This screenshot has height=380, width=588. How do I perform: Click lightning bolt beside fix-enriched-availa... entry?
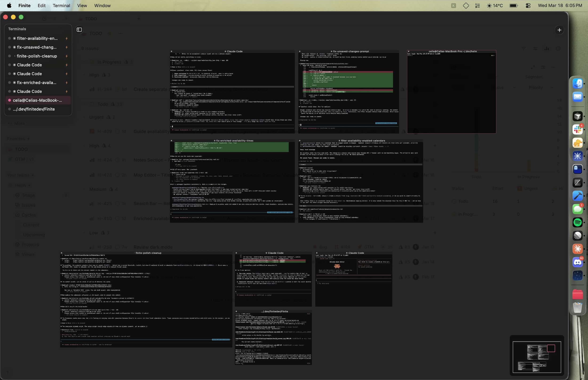point(67,83)
